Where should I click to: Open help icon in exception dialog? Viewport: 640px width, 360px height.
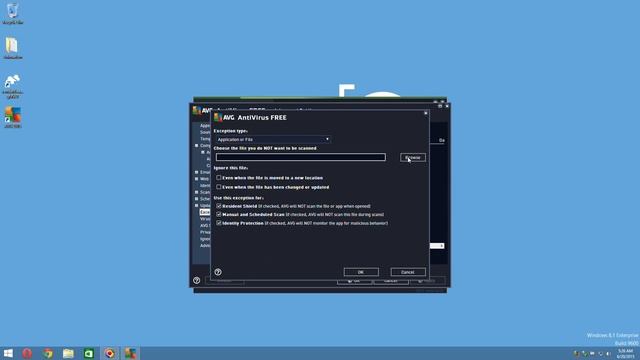click(x=218, y=272)
